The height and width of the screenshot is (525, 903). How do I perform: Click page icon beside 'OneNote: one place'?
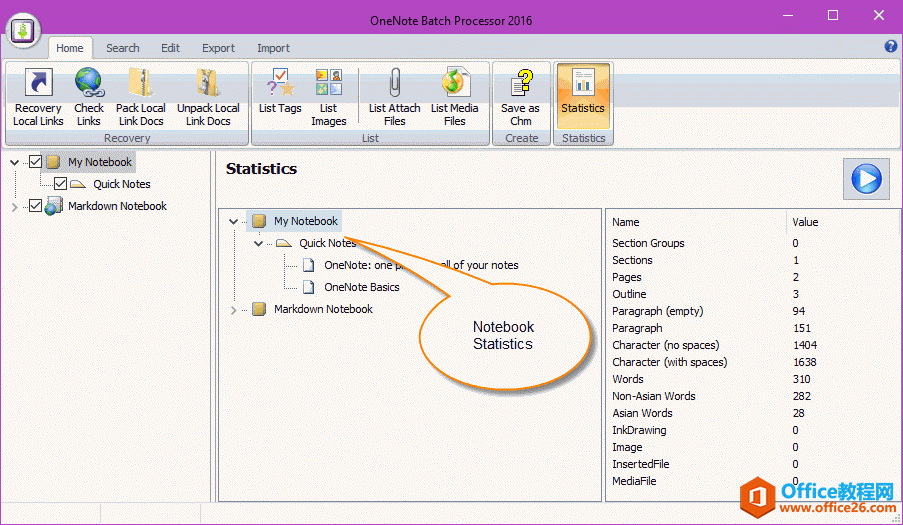point(309,265)
